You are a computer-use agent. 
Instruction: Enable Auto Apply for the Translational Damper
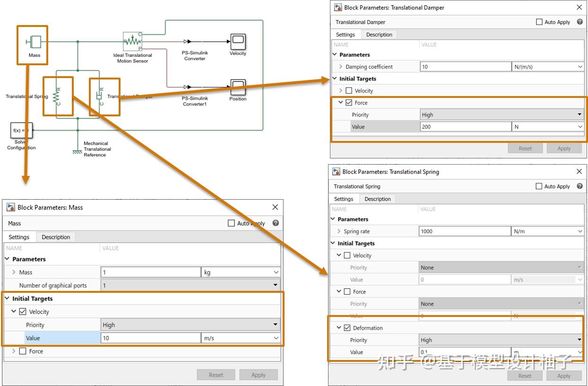coord(538,21)
